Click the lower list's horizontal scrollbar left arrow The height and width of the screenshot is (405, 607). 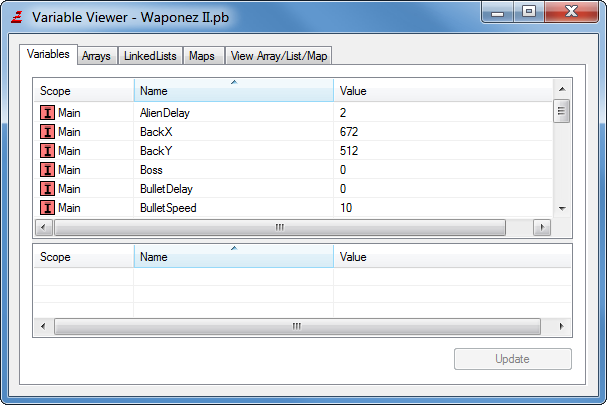(42, 327)
